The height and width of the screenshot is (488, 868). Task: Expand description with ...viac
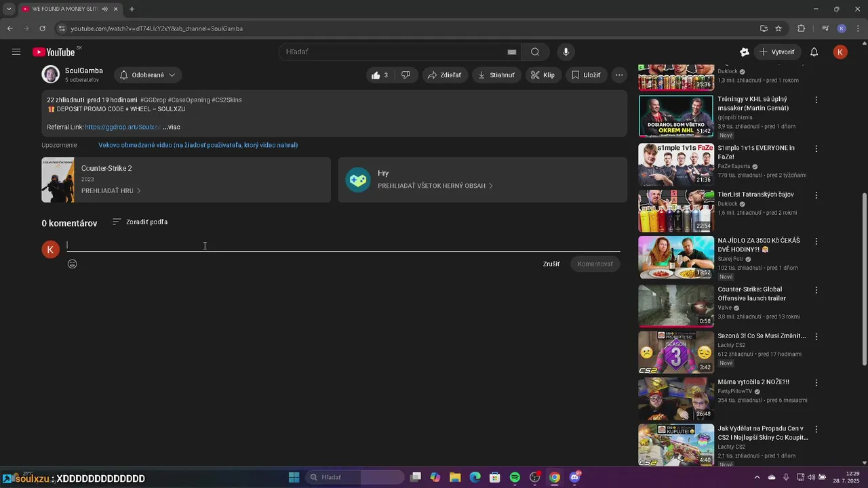coord(172,127)
